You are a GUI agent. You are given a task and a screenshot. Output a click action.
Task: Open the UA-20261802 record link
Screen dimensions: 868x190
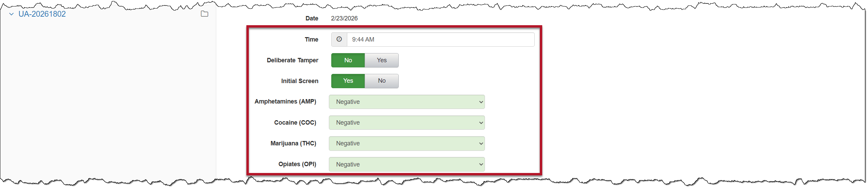[42, 14]
